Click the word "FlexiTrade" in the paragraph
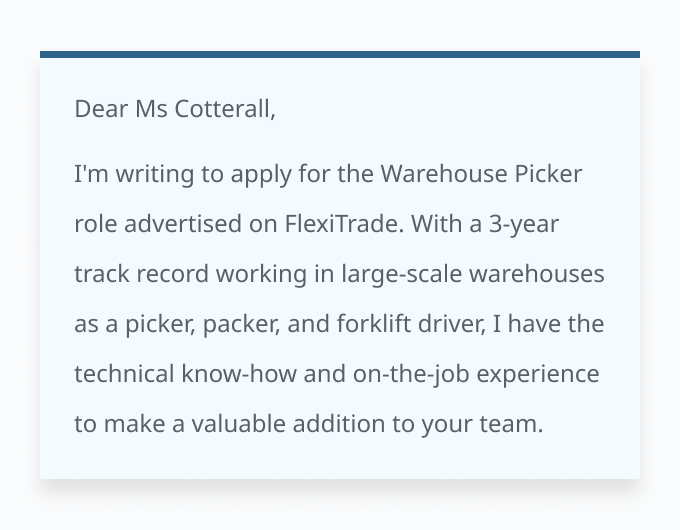680x530 pixels. click(x=344, y=224)
